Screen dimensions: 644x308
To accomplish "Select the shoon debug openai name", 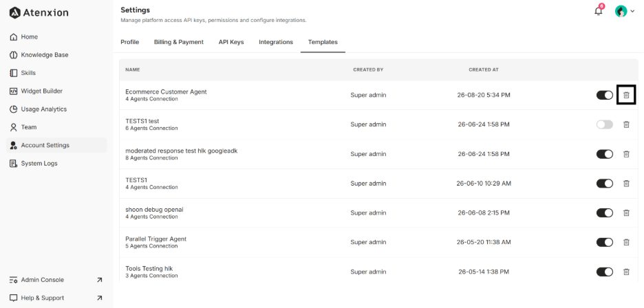I will 154,210.
